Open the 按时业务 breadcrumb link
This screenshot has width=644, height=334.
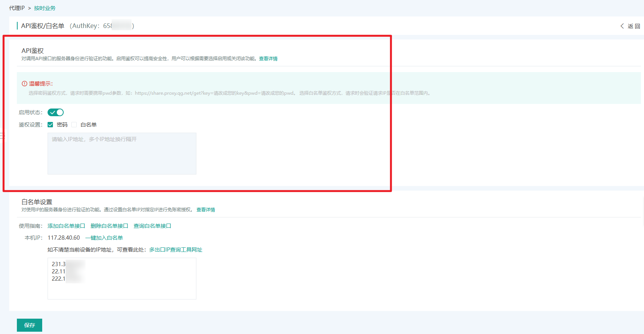click(45, 8)
